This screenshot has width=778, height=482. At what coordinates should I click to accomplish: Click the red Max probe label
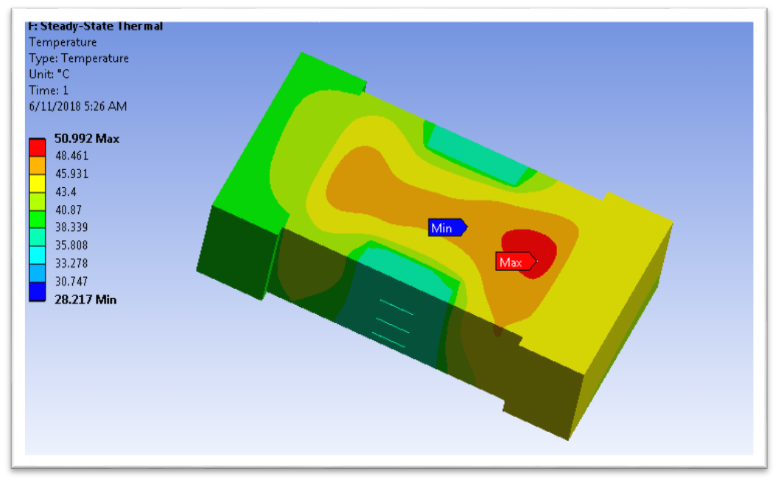point(513,262)
